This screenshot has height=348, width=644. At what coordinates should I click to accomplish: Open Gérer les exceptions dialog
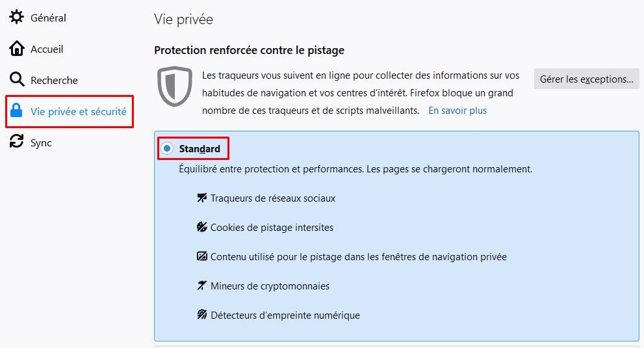(x=587, y=79)
